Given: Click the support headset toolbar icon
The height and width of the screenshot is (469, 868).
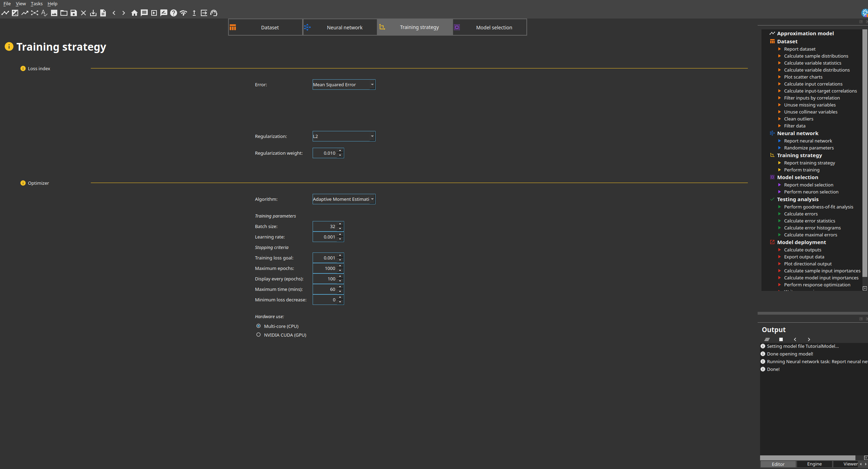Looking at the screenshot, I should coord(214,13).
